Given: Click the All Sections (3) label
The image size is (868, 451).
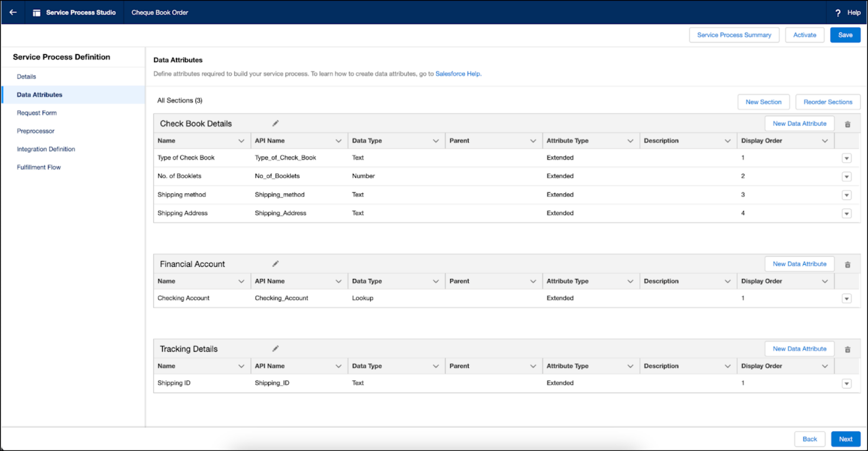Looking at the screenshot, I should tap(180, 100).
